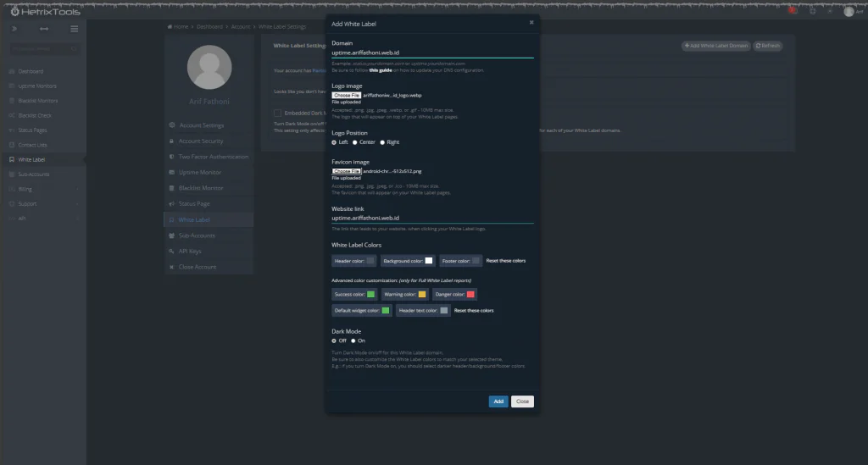Click the Add button in dialog

coord(498,401)
